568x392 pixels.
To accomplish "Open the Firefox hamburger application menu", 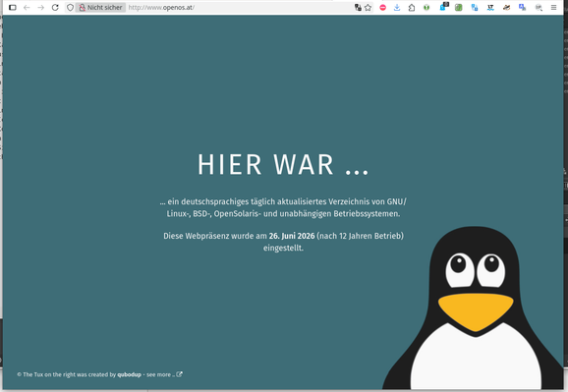I will click(x=553, y=7).
